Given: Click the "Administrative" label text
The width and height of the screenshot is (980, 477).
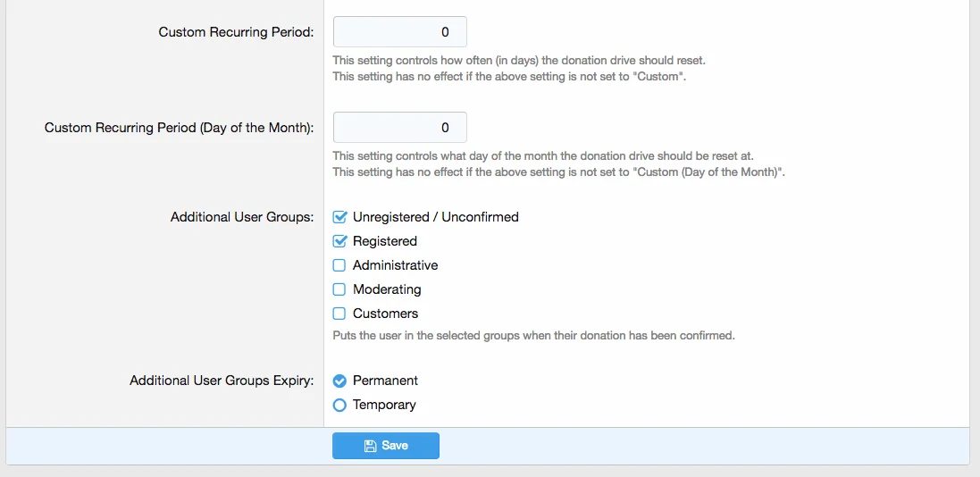Looking at the screenshot, I should (x=395, y=265).
